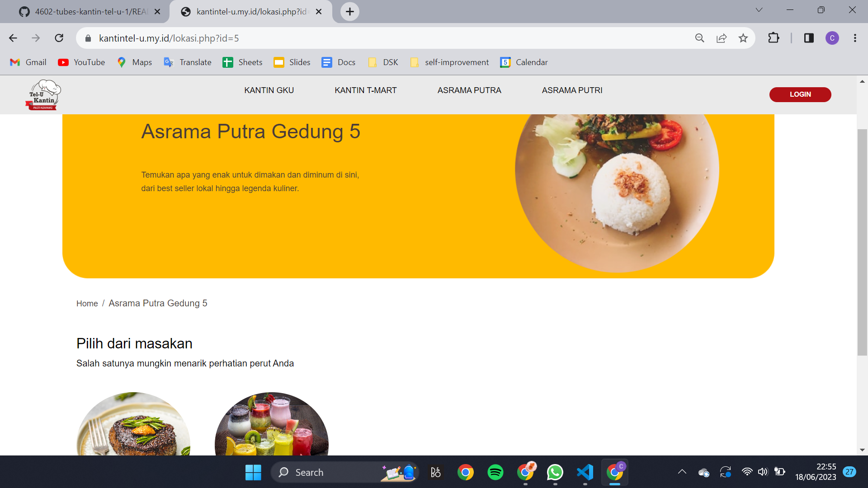
Task: Click the Tel-U Kantin logo
Action: (x=43, y=95)
